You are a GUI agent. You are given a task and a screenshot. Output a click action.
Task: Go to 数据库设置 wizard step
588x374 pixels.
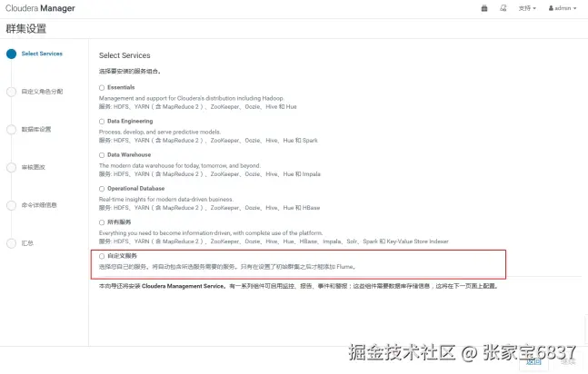point(36,129)
